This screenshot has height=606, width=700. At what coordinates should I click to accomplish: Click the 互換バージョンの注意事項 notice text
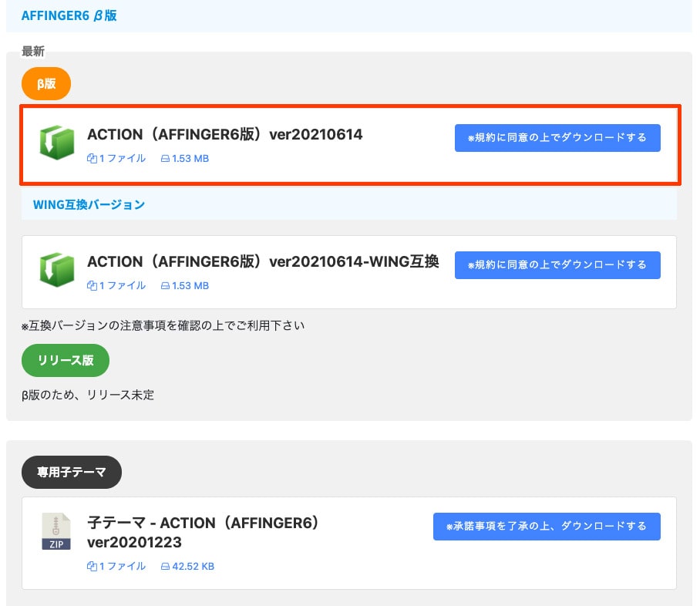[x=163, y=325]
